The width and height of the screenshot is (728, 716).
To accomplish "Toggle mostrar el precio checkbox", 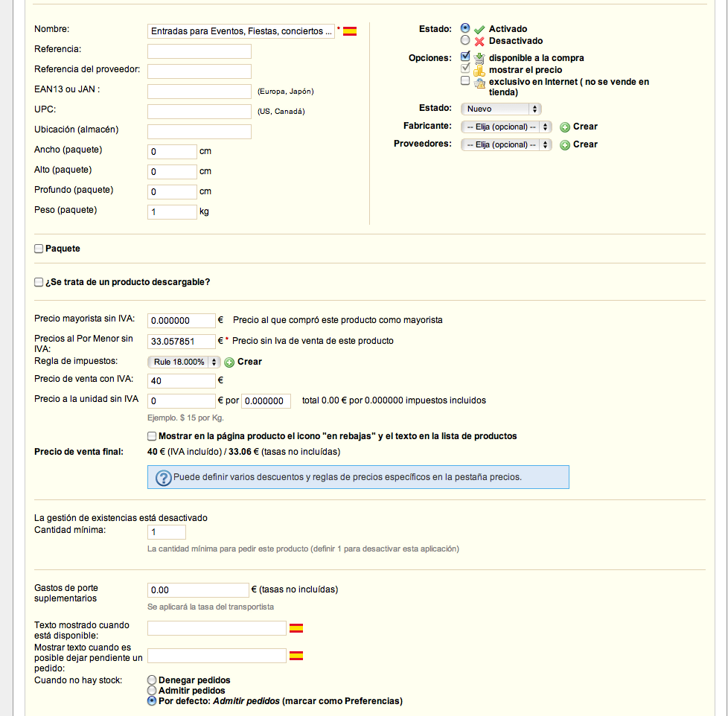I will 465,68.
